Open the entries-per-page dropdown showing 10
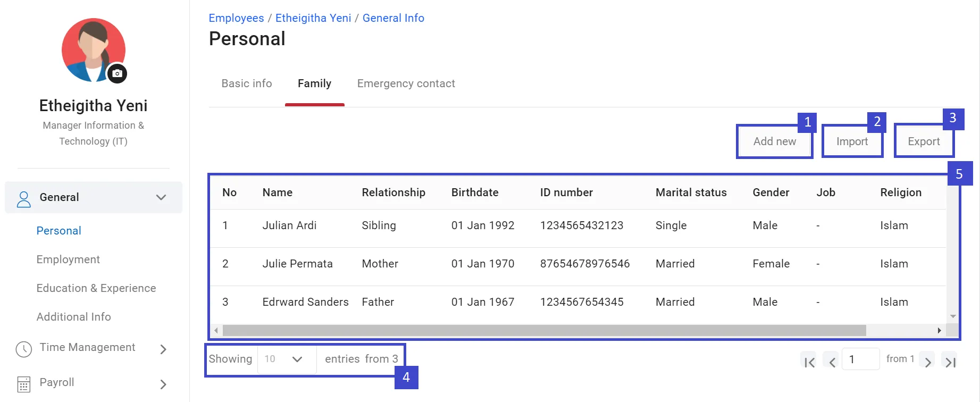The height and width of the screenshot is (402, 980). 287,359
